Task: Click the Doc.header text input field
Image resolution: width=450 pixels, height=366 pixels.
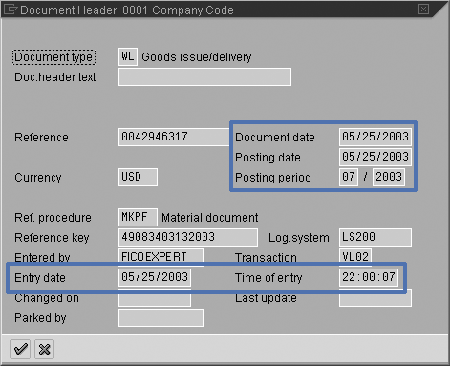Action: tap(204, 77)
